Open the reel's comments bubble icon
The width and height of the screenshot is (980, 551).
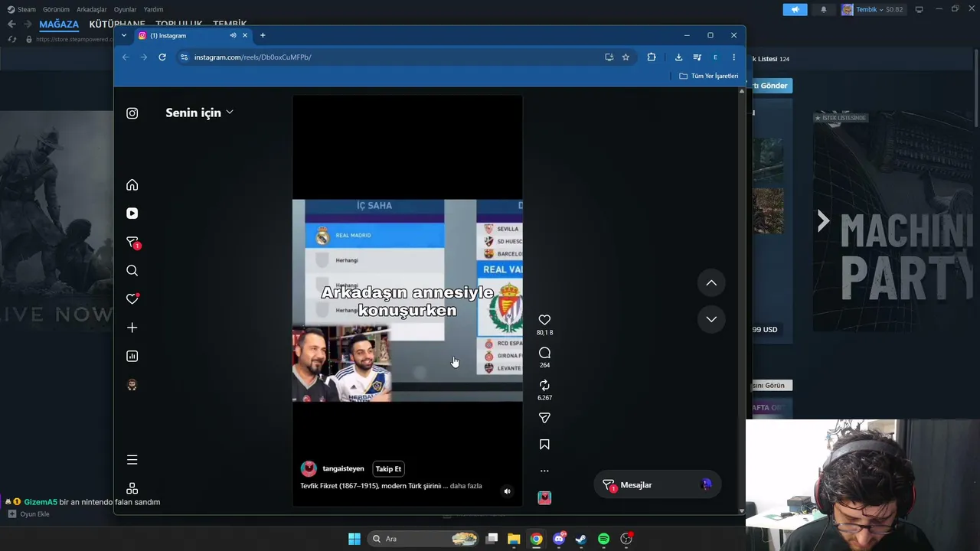544,353
